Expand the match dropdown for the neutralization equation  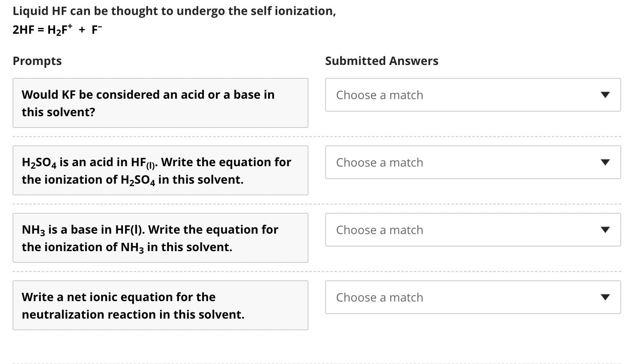[x=473, y=297]
